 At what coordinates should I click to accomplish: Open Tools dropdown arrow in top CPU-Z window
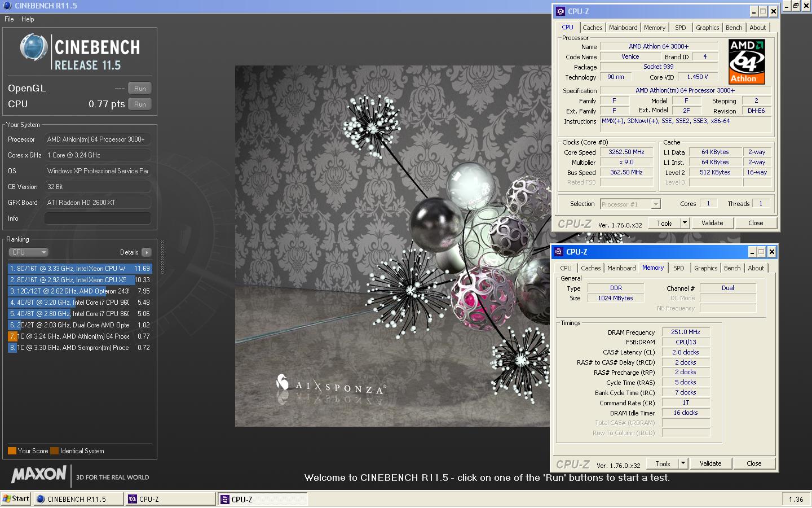click(685, 224)
